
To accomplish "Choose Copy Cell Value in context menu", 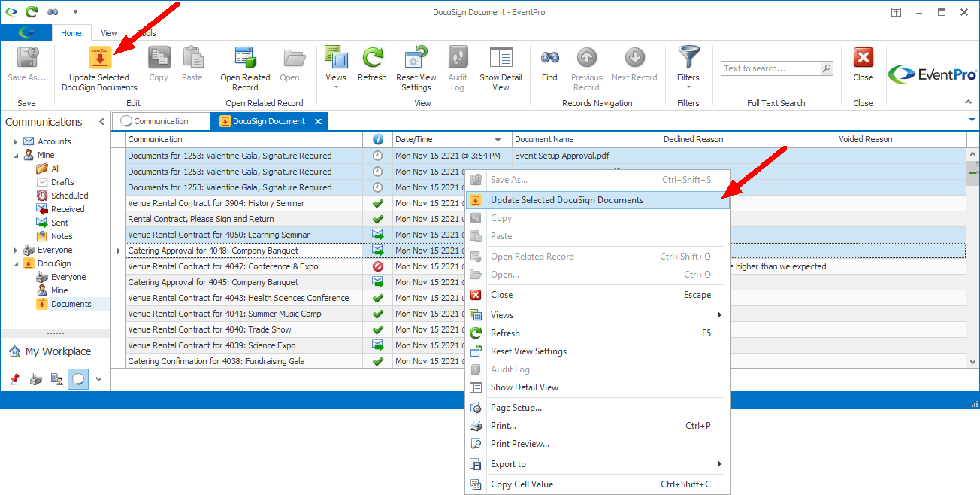I will [597, 484].
